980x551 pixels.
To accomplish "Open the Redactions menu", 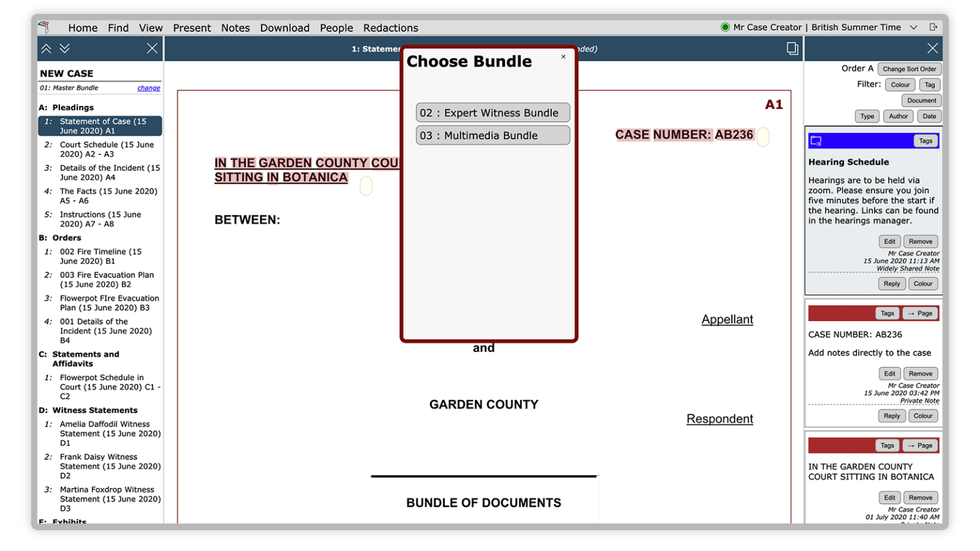I will point(390,27).
